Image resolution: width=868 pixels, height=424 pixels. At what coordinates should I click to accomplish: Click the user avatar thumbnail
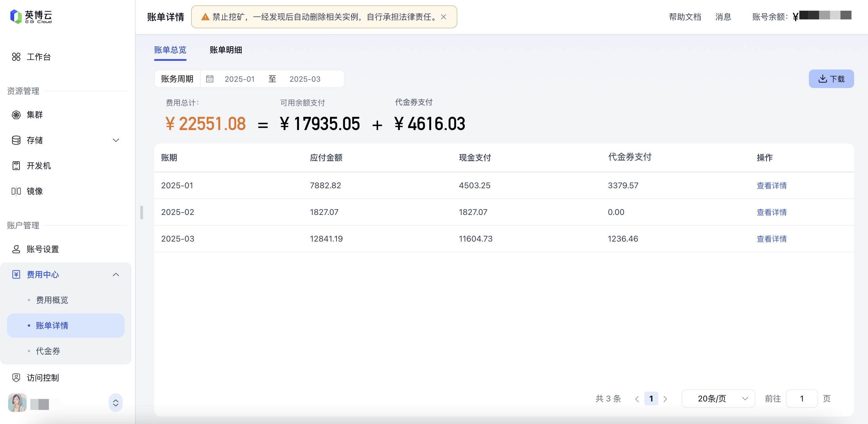click(x=17, y=403)
